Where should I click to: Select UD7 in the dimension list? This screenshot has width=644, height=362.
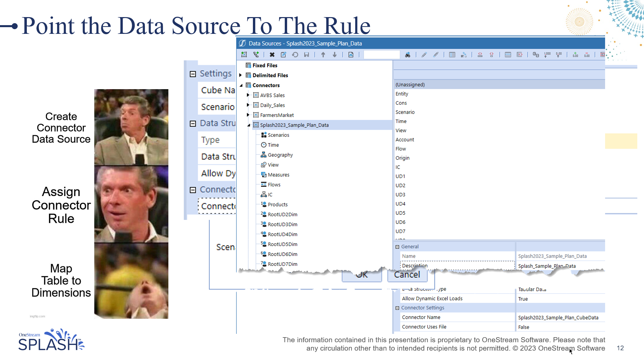(400, 231)
